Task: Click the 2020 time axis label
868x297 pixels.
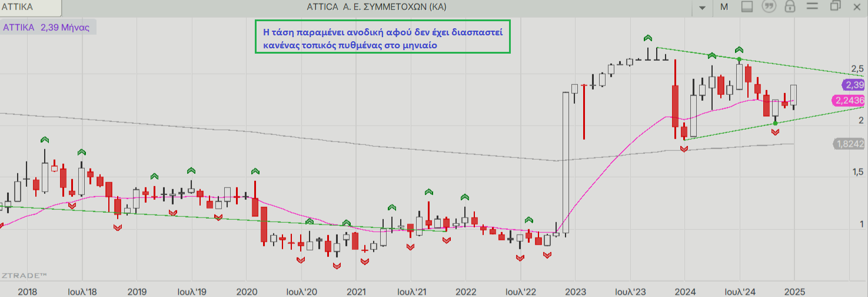Action: 247,292
